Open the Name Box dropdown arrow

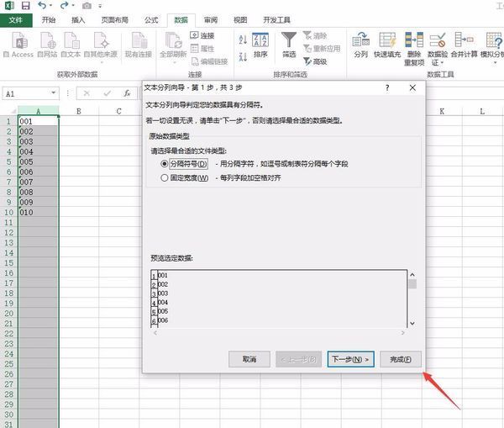54,93
